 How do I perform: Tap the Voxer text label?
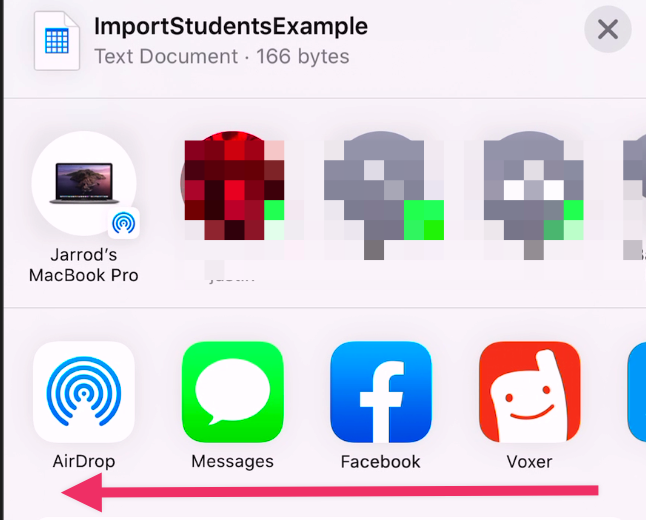[529, 462]
